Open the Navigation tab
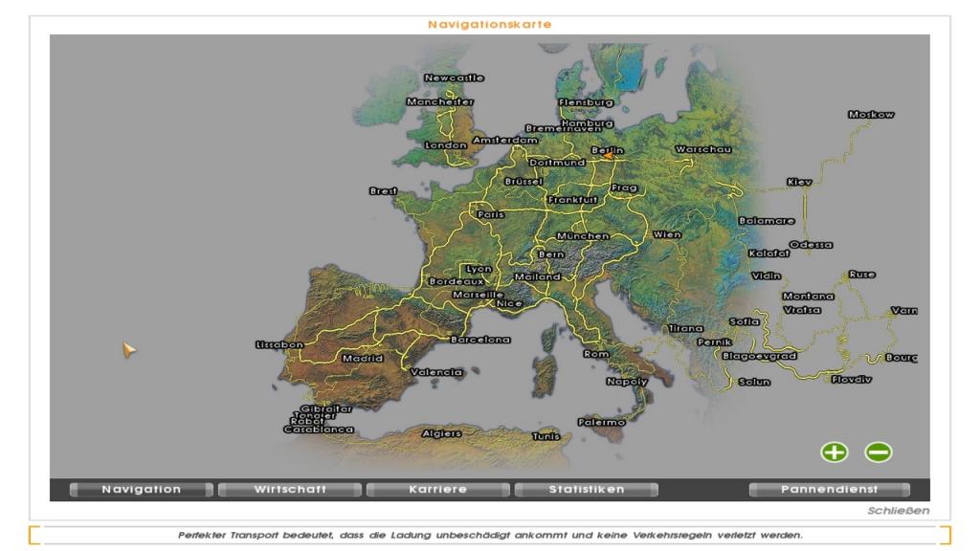 (x=142, y=490)
